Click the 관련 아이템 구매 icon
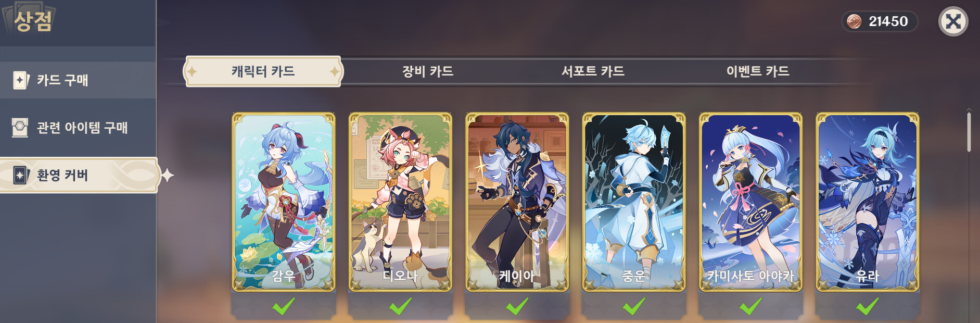 (x=20, y=128)
